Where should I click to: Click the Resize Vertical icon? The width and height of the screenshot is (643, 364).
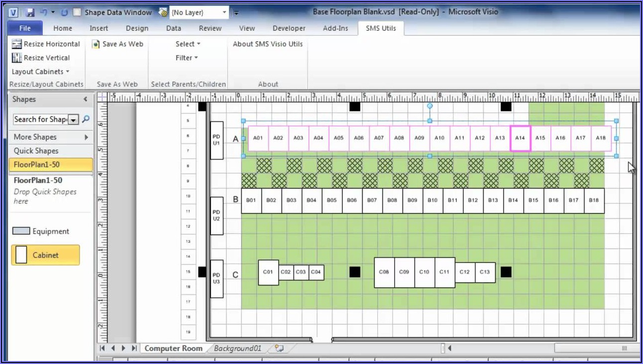click(x=17, y=58)
